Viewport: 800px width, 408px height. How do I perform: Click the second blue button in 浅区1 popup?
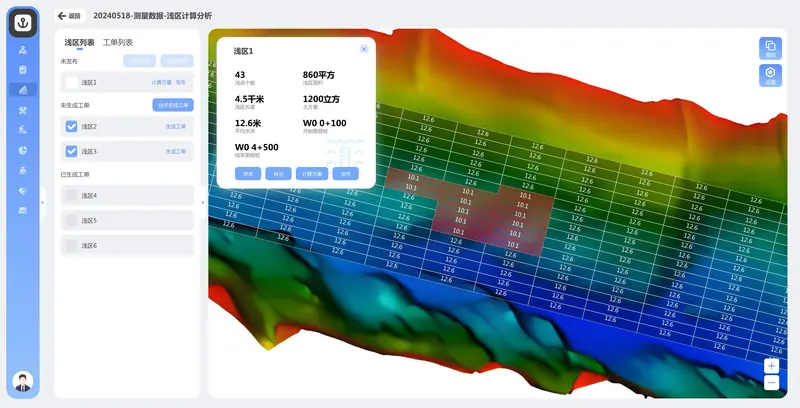pos(278,174)
